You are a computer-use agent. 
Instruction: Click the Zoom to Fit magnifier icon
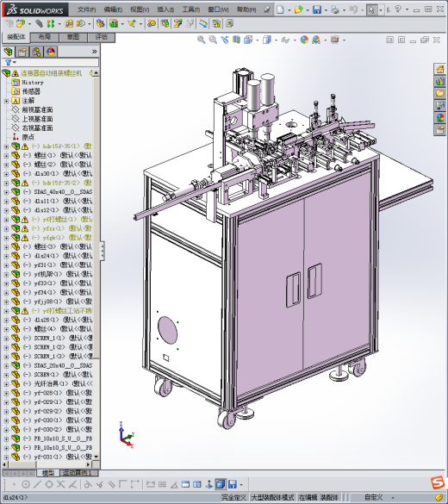202,40
